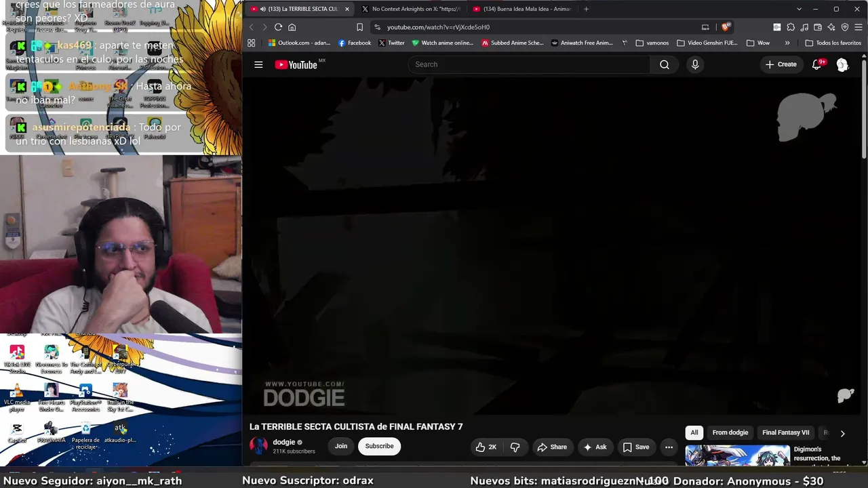Screen dimensions: 868x488
Task: Click the browser address bar URL
Action: tap(438, 27)
